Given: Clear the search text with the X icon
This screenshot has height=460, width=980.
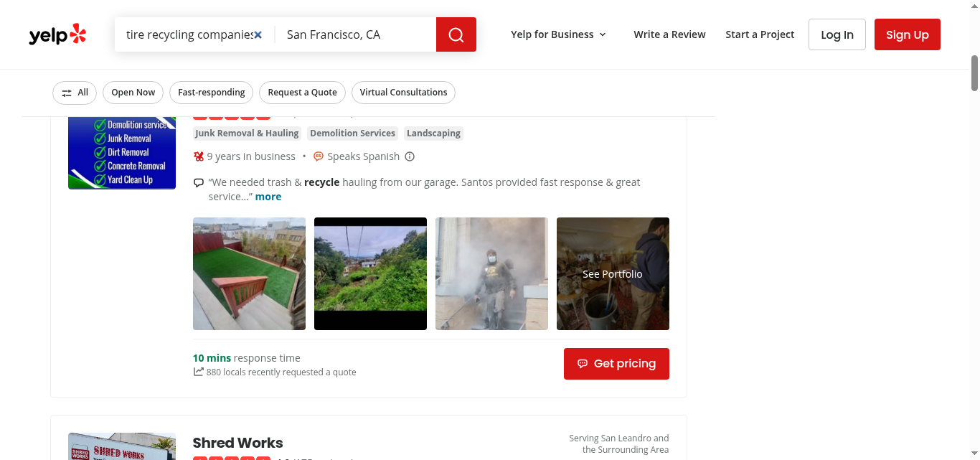Looking at the screenshot, I should coord(258,34).
